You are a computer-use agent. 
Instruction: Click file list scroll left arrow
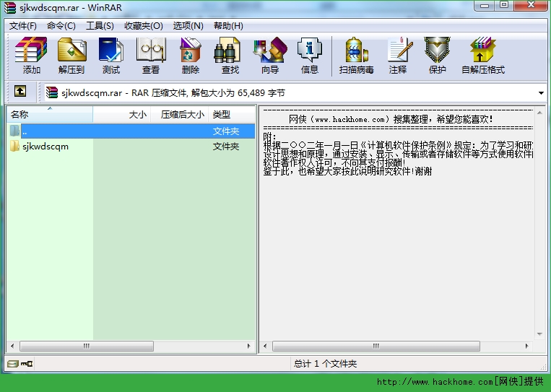[x=12, y=346]
